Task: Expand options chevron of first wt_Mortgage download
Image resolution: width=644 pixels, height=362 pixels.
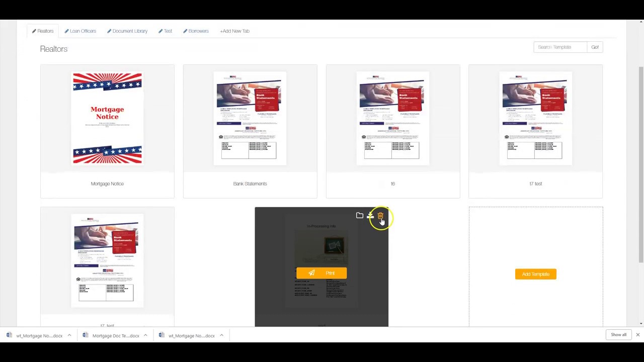Action: (x=69, y=335)
